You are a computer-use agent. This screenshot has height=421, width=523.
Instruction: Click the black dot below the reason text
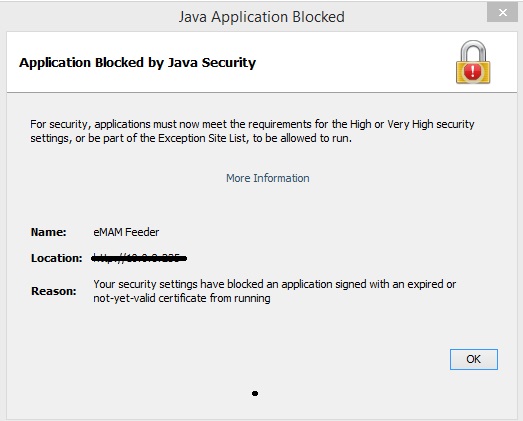255,394
